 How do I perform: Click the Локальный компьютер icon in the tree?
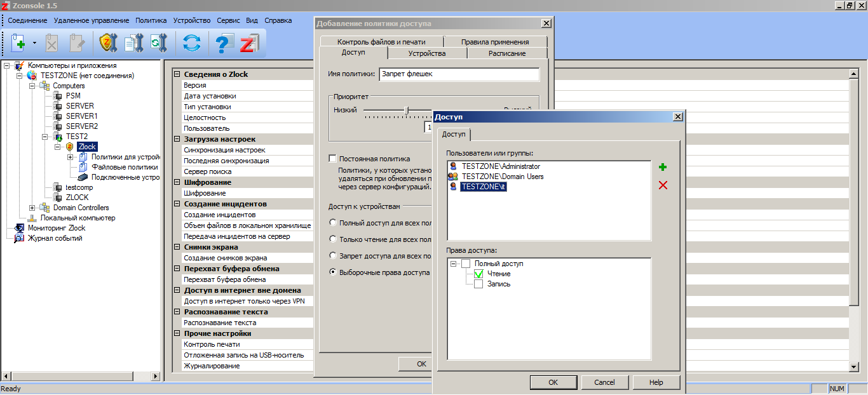coord(32,218)
